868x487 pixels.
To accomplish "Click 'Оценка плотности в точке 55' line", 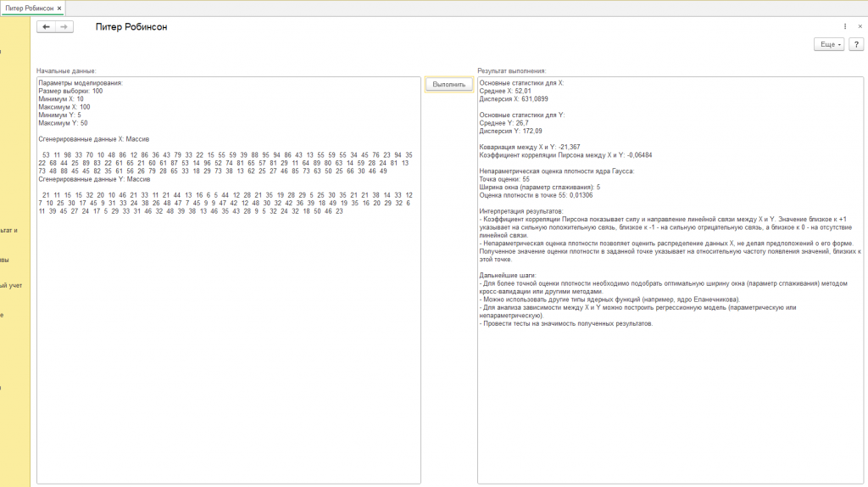I will click(x=536, y=196).
